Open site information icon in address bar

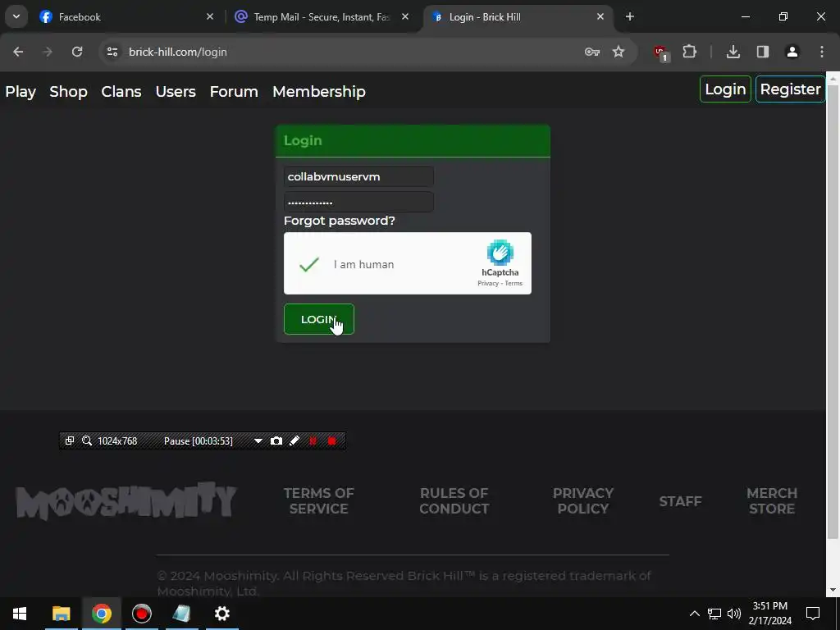[x=112, y=52]
